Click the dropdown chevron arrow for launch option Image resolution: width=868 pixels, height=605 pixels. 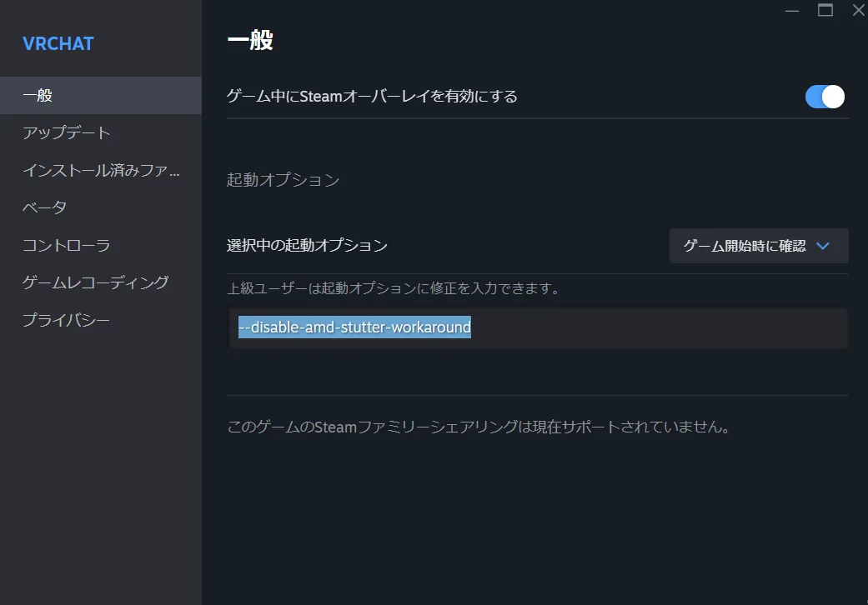pyautogui.click(x=823, y=246)
